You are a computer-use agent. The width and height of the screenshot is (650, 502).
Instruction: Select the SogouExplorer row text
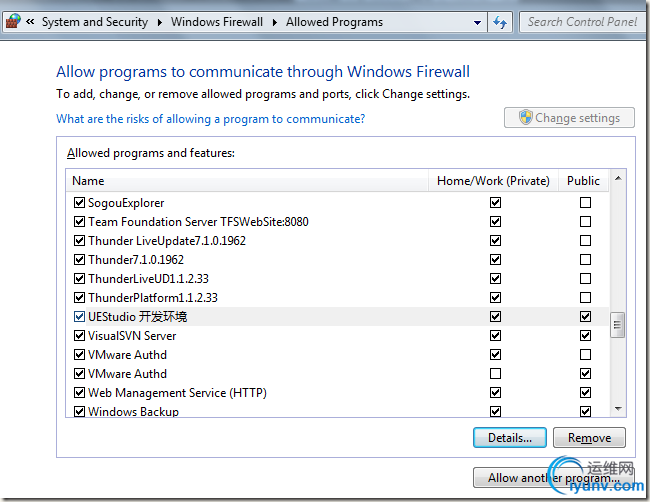[x=126, y=203]
